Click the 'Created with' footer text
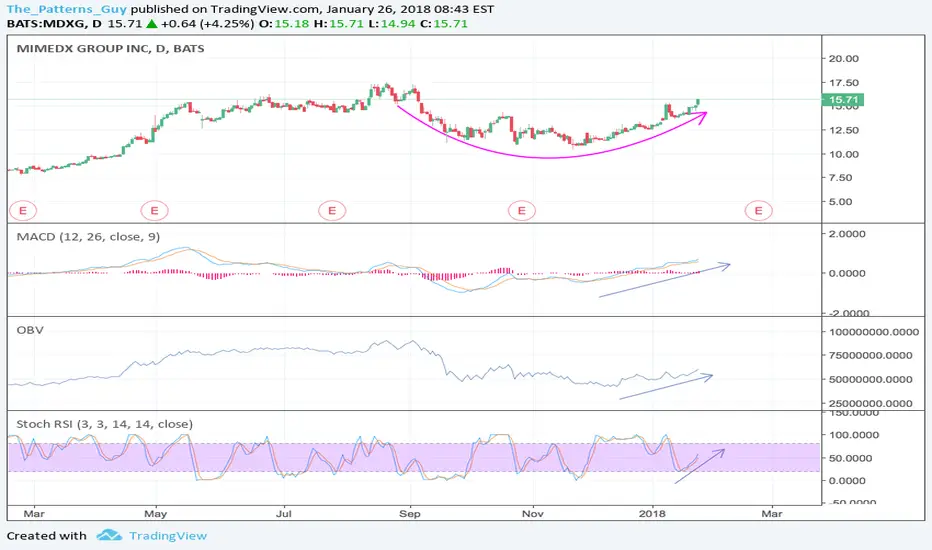 pyautogui.click(x=46, y=536)
